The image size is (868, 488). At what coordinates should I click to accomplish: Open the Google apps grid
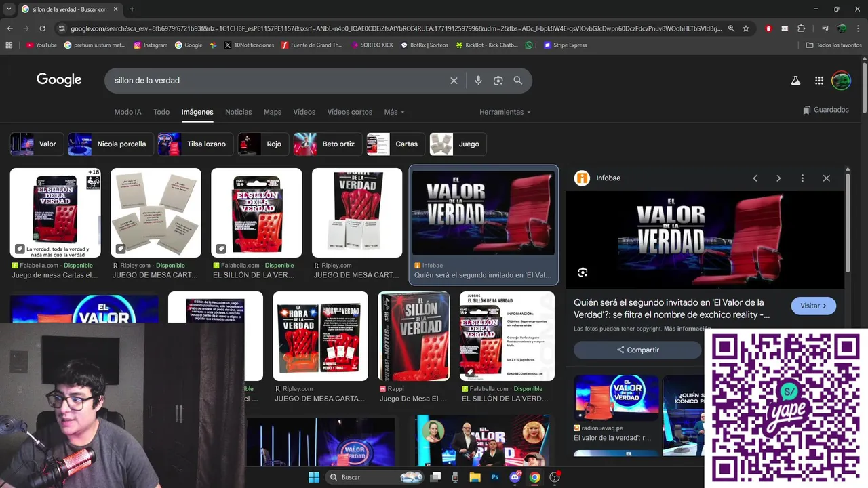click(x=819, y=81)
